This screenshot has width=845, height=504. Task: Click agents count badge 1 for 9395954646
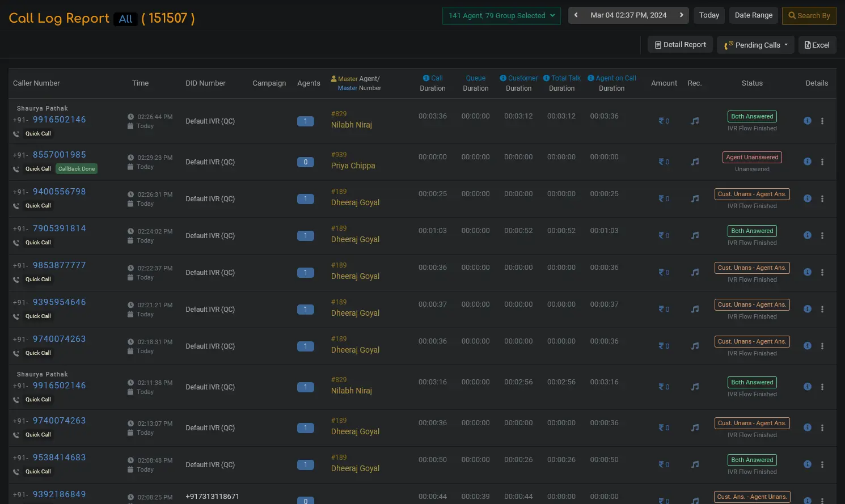[305, 310]
